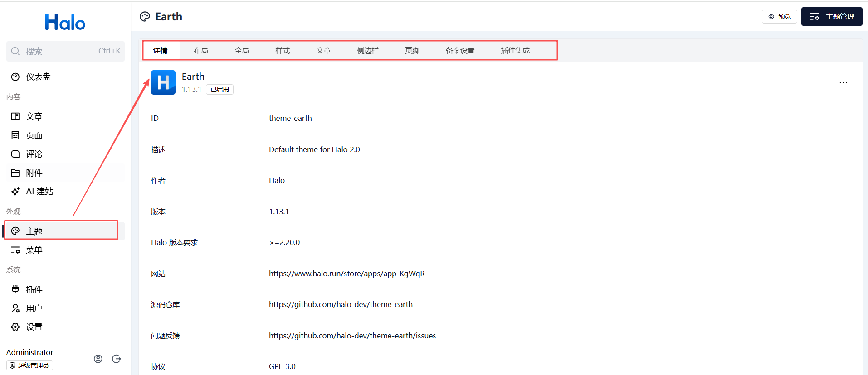Click the 插件 plug icon
The width and height of the screenshot is (868, 375).
click(15, 289)
